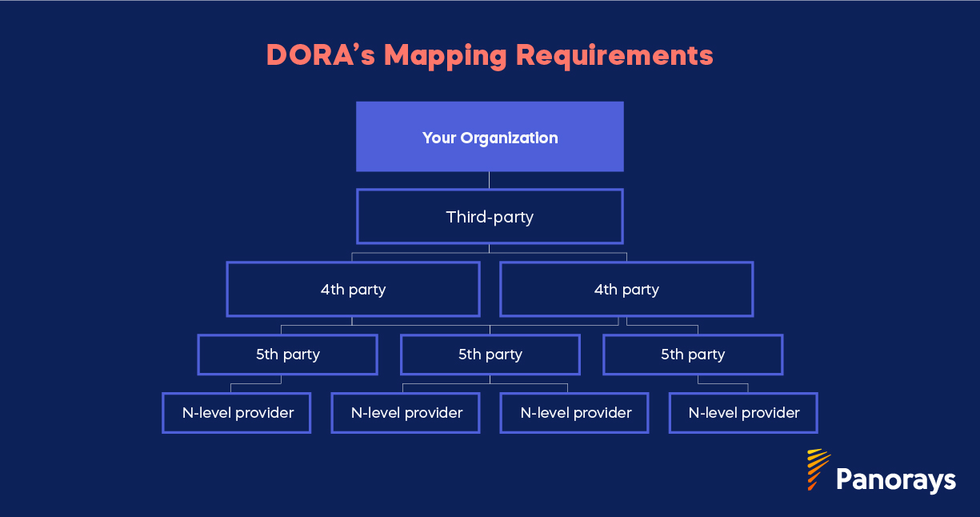Viewport: 980px width, 517px height.
Task: Select the right 4th party node
Action: [626, 289]
